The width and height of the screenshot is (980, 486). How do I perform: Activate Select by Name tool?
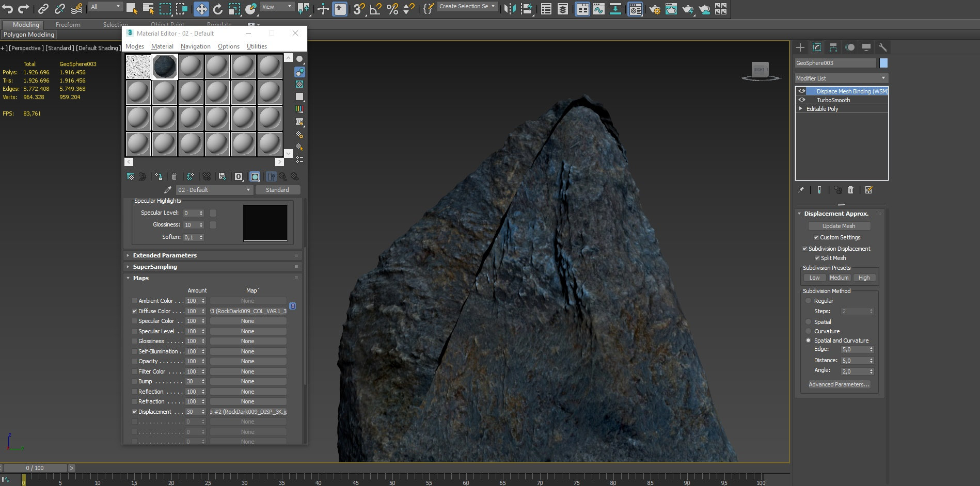[148, 8]
